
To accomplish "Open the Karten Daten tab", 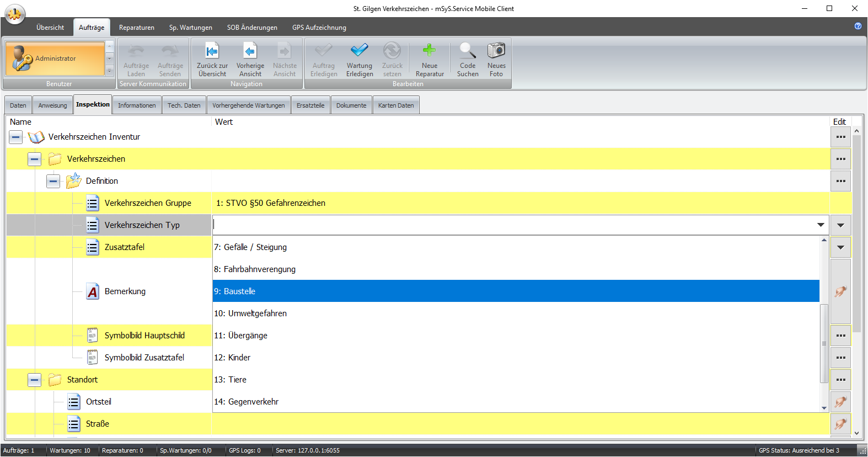I will coord(395,105).
